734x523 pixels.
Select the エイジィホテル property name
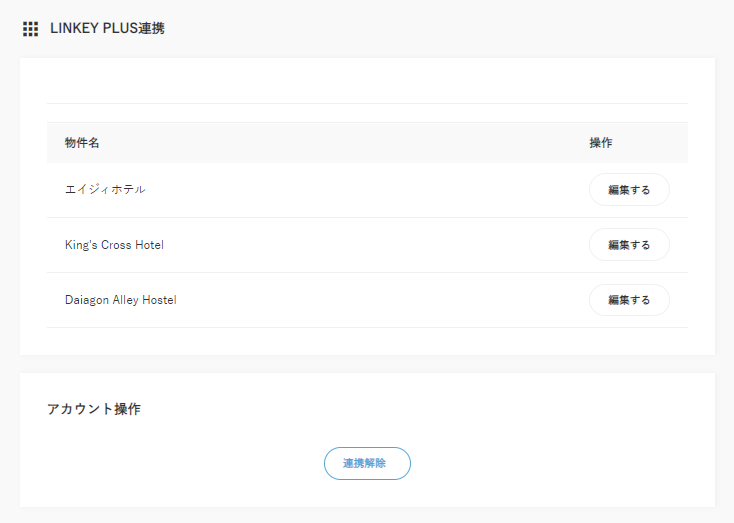tap(105, 190)
